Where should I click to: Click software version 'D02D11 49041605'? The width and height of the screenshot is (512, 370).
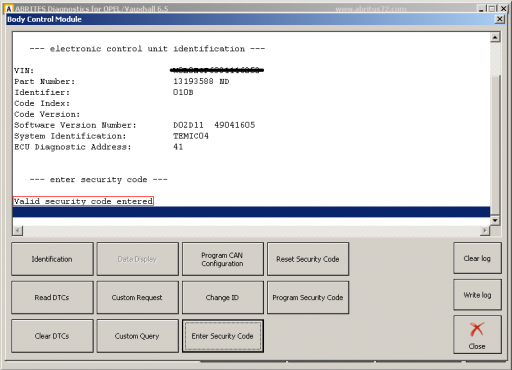[214, 125]
